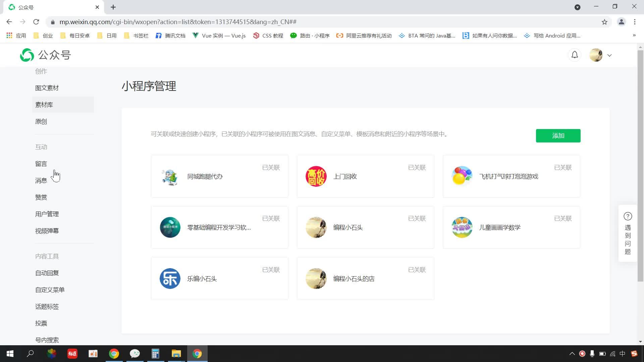Viewport: 644px width, 362px height.
Task: Open 视频弹幕 in the sidebar
Action: (x=47, y=231)
